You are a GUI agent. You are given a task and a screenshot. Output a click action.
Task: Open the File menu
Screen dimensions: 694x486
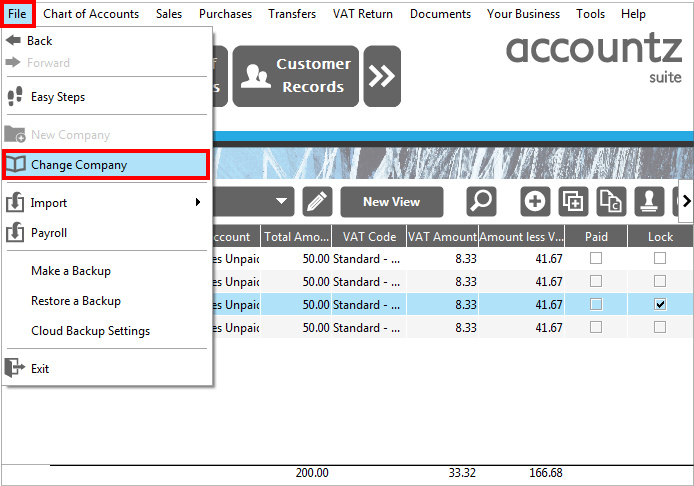[x=17, y=14]
